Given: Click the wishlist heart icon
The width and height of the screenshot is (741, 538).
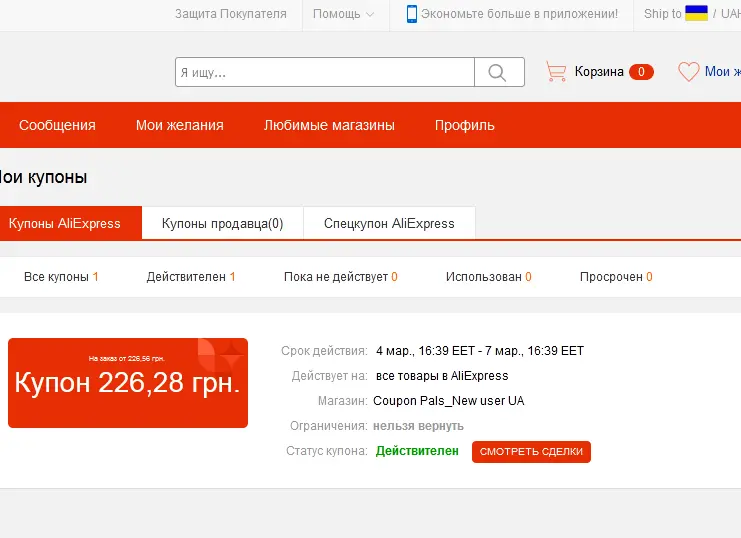Looking at the screenshot, I should tap(689, 72).
